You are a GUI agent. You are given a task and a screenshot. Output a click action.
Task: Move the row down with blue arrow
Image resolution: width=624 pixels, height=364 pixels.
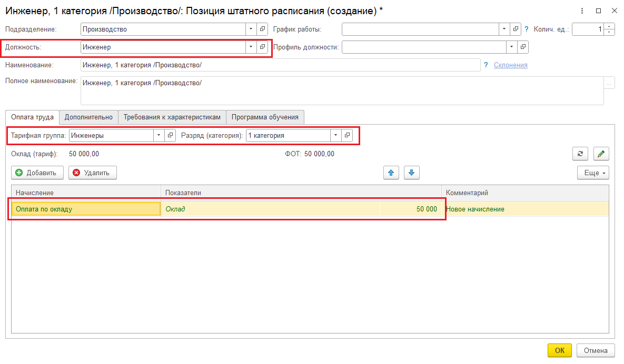coord(411,173)
